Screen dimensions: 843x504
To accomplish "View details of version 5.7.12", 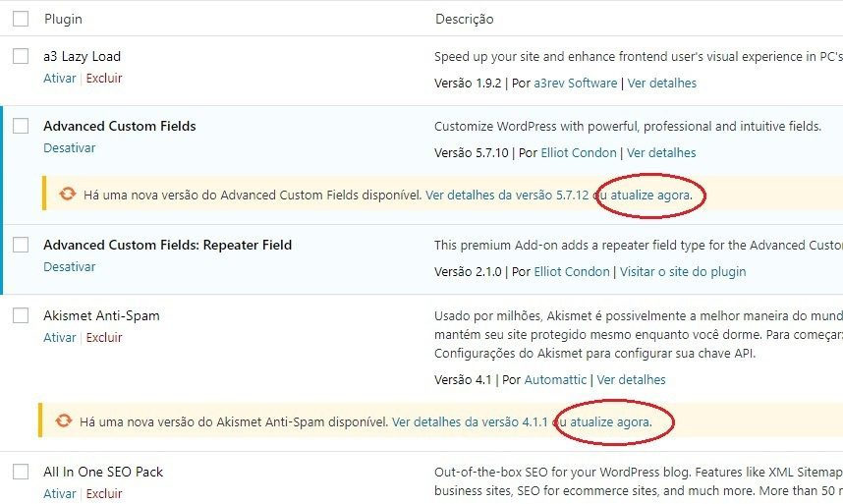I will click(507, 196).
